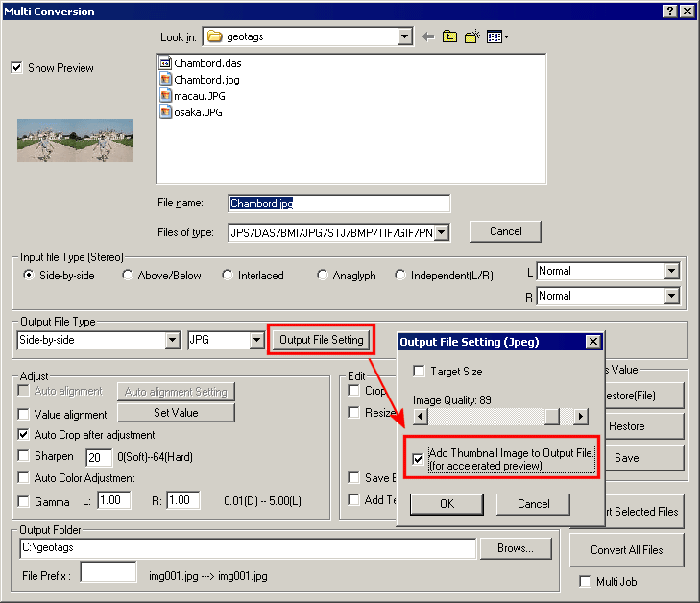Select the macau.JPG file
This screenshot has height=603, width=700.
point(198,96)
